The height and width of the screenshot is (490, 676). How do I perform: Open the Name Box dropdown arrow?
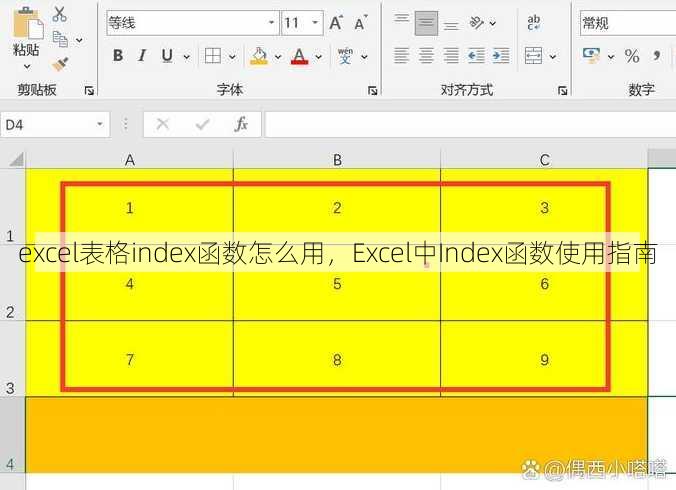(100, 125)
